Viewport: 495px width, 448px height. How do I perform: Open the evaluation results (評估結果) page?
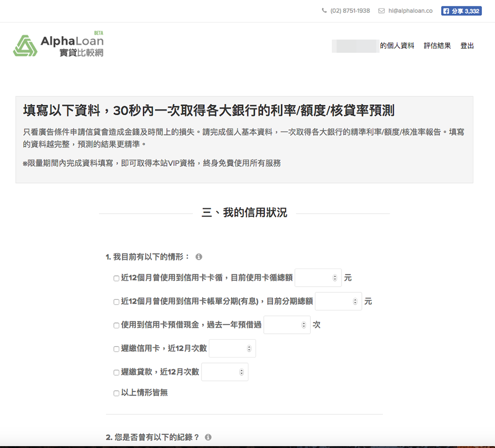(x=437, y=46)
